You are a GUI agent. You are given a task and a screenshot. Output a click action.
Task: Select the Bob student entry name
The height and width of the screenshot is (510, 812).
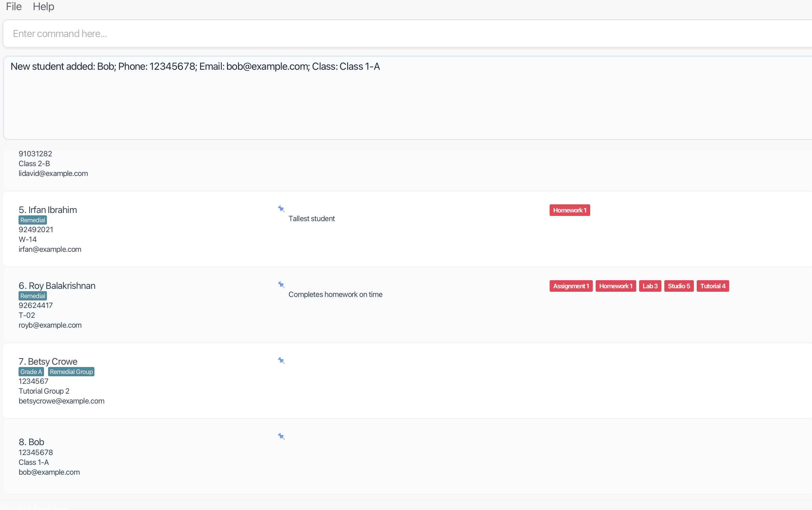[x=32, y=442]
